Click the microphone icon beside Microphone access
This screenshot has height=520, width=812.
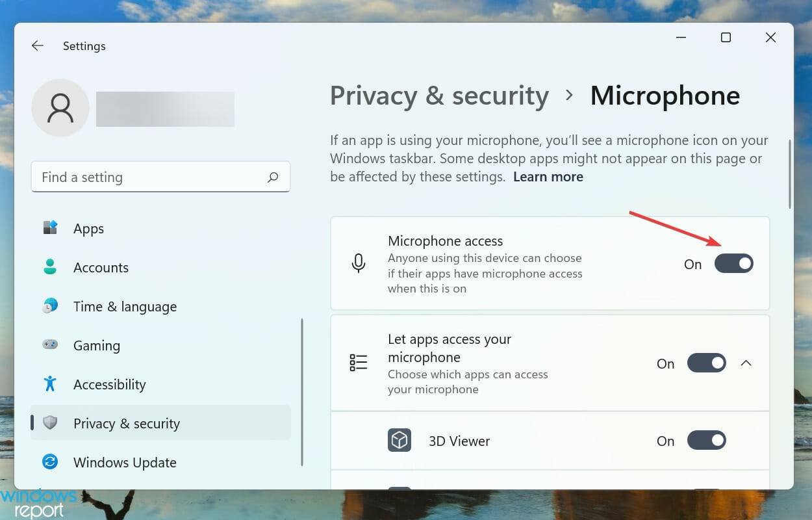click(358, 263)
